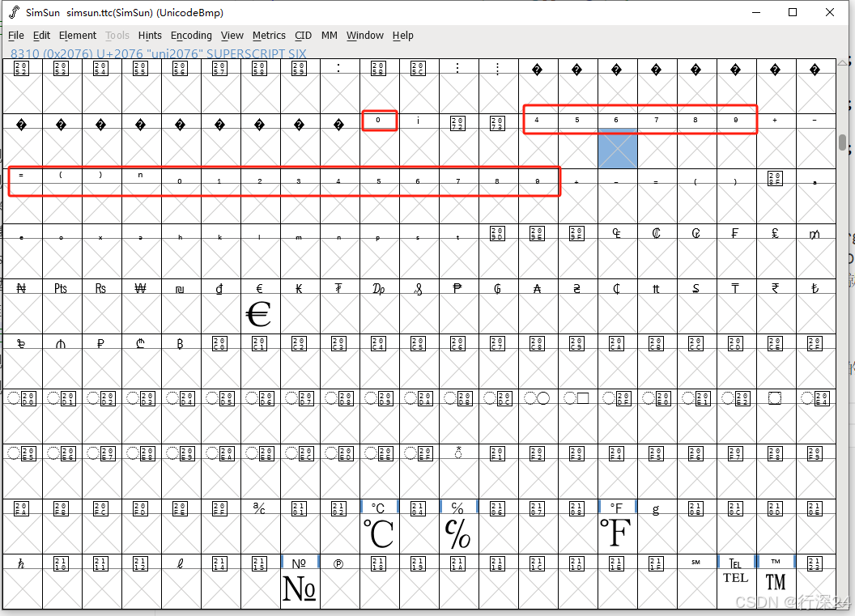The image size is (855, 616).
Task: Open the File menu
Action: point(16,36)
